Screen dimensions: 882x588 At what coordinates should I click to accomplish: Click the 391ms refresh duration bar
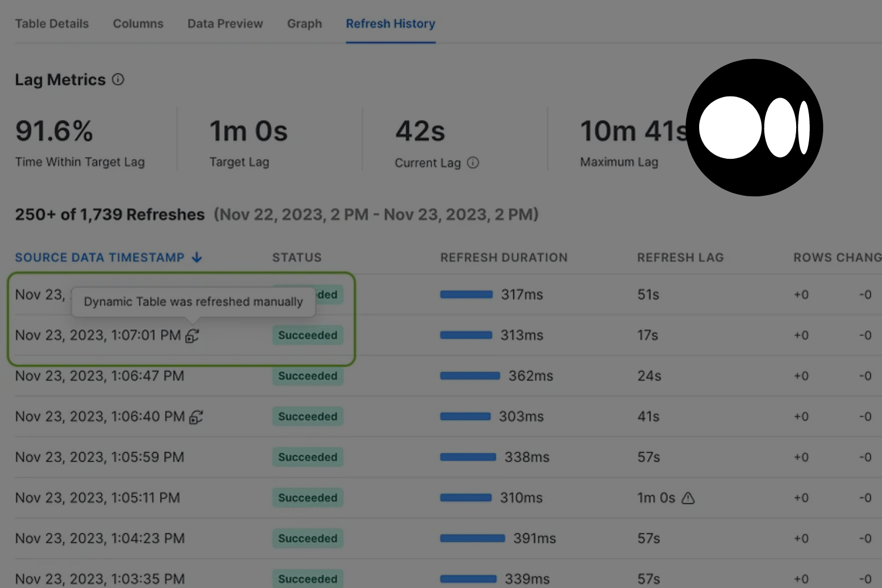click(x=472, y=539)
